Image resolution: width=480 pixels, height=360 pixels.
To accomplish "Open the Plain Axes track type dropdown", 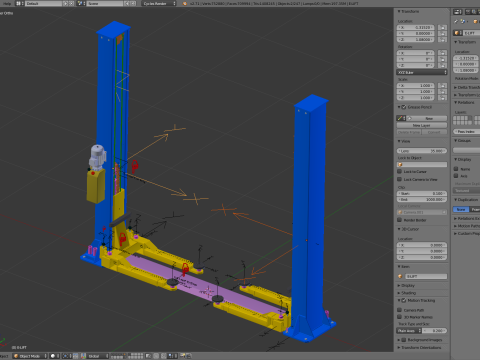I will coord(409,331).
